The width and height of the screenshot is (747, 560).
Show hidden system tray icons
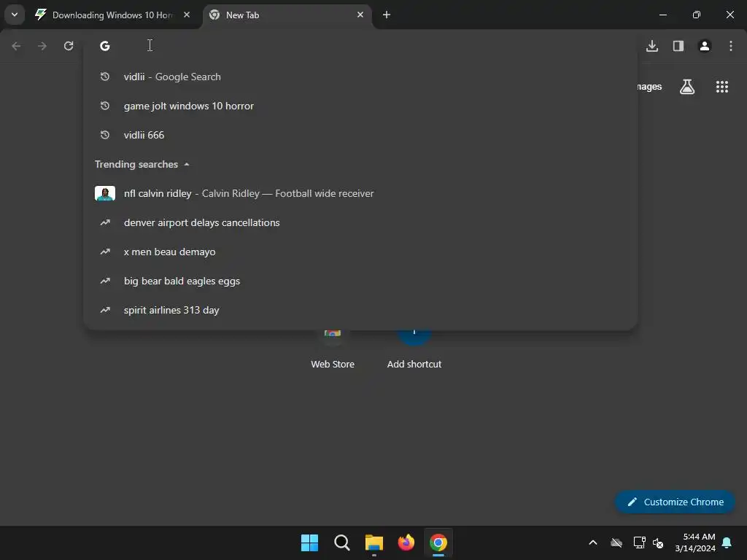(593, 542)
